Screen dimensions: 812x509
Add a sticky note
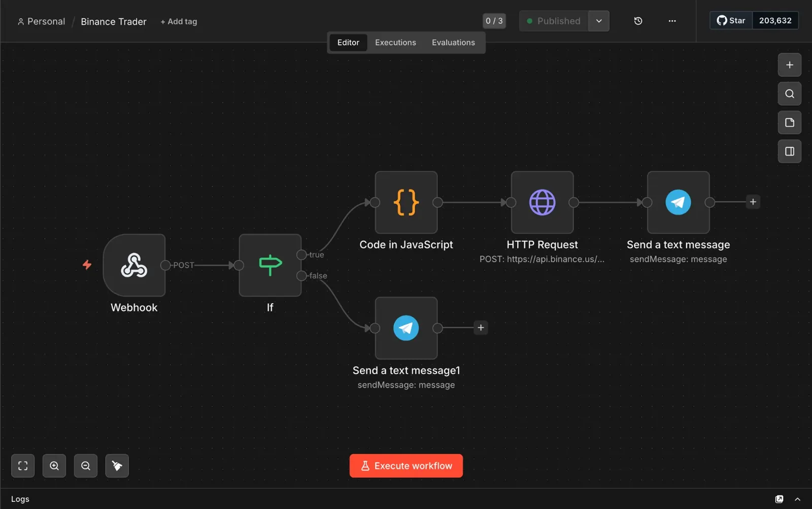click(x=790, y=122)
